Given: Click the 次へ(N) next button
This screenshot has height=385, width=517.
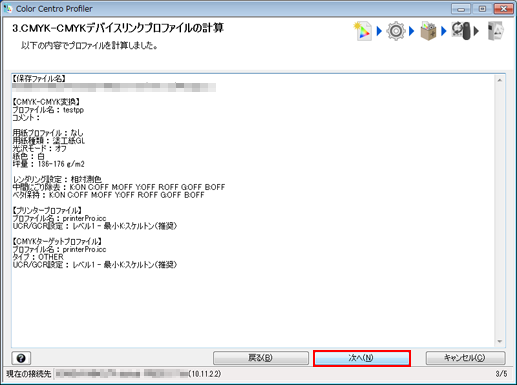Looking at the screenshot, I should 362,358.
